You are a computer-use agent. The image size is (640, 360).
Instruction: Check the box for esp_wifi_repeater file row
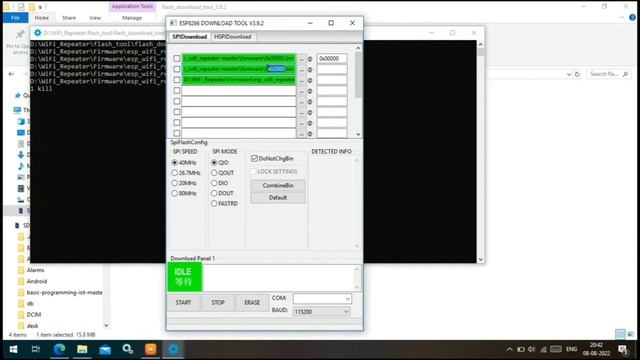point(177,80)
